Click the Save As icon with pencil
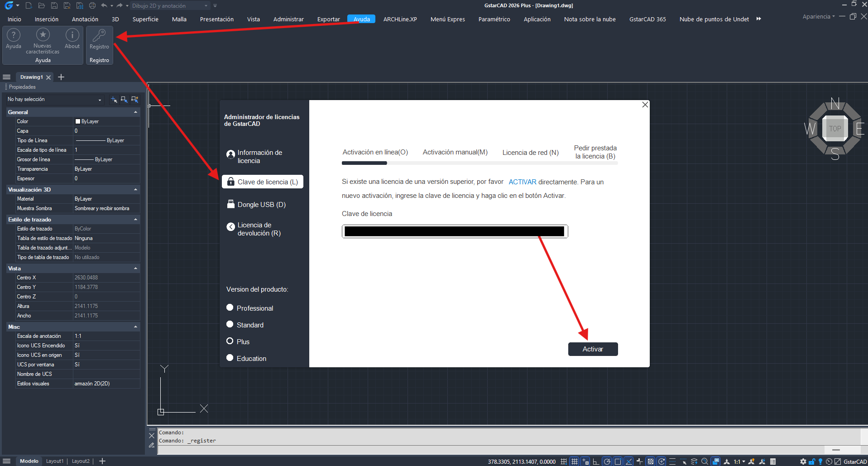This screenshot has width=868, height=466. pyautogui.click(x=67, y=5)
